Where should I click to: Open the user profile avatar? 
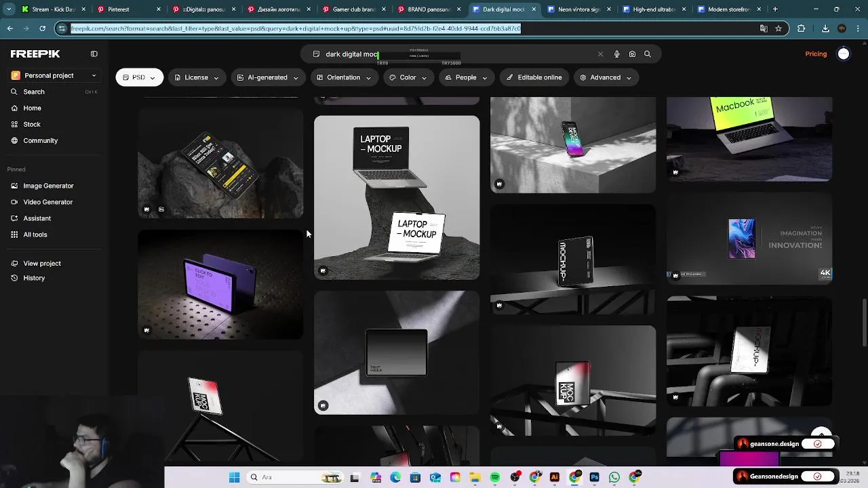pyautogui.click(x=844, y=54)
